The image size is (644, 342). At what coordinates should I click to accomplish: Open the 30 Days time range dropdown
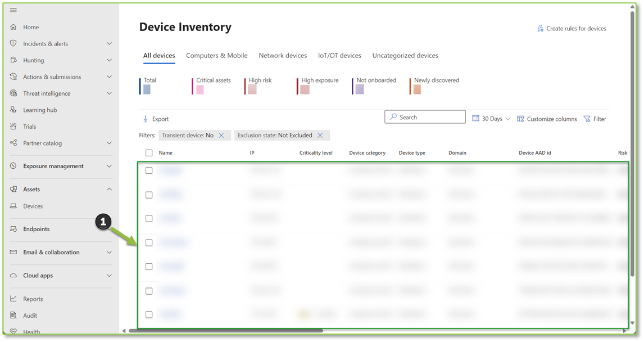(491, 118)
